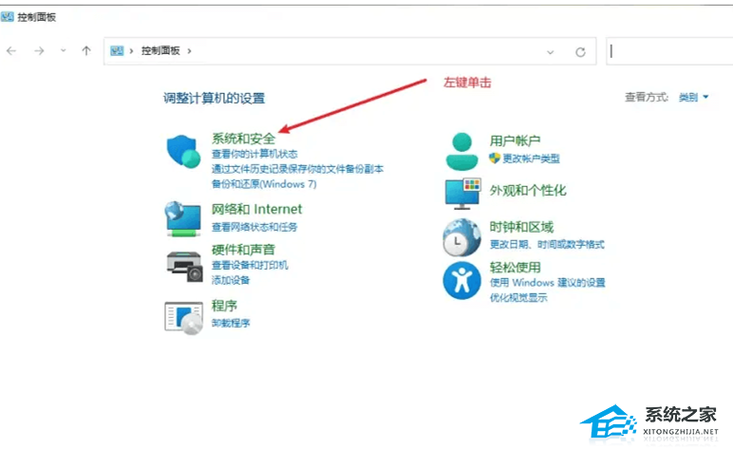Open the Ease of Access icon
Image resolution: width=733 pixels, height=449 pixels.
(462, 281)
